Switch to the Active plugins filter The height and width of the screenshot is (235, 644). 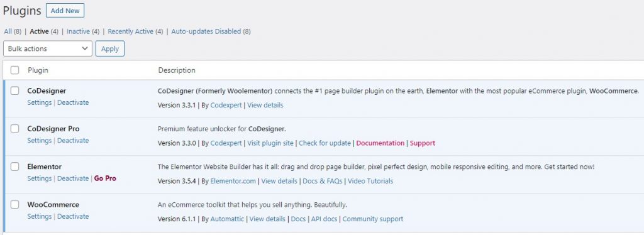click(39, 31)
